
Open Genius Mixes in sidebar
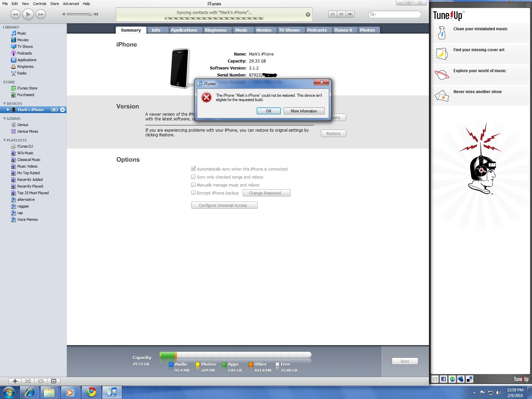[x=28, y=131]
